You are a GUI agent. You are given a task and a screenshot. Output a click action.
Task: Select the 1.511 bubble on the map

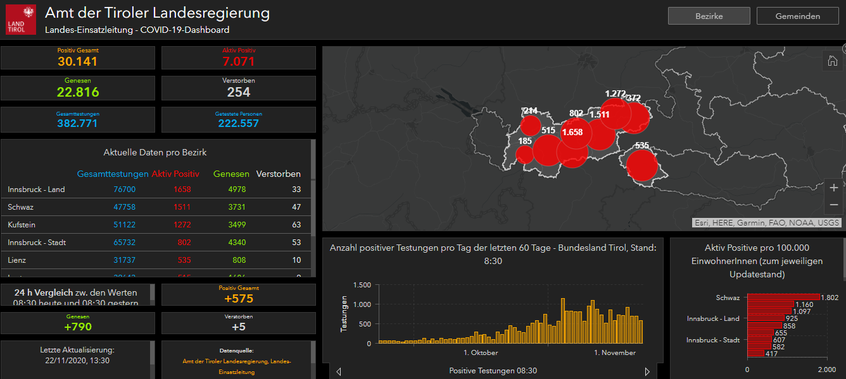(599, 134)
